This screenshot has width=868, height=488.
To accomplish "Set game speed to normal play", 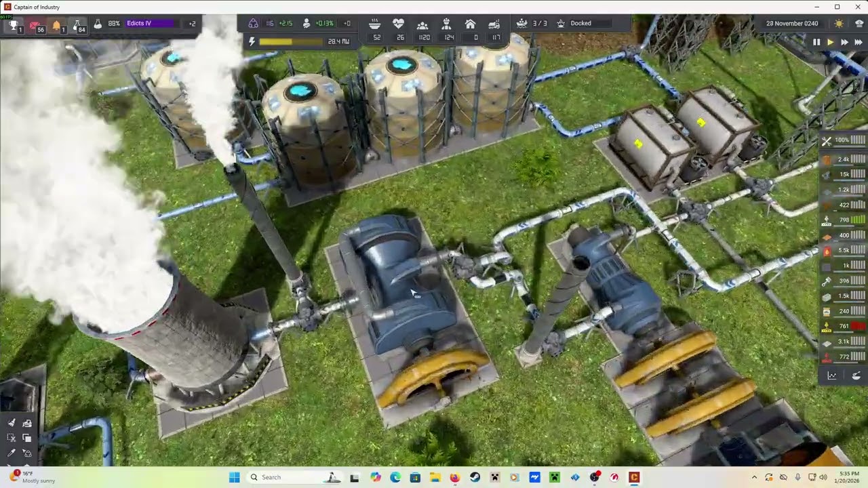I will tap(830, 42).
